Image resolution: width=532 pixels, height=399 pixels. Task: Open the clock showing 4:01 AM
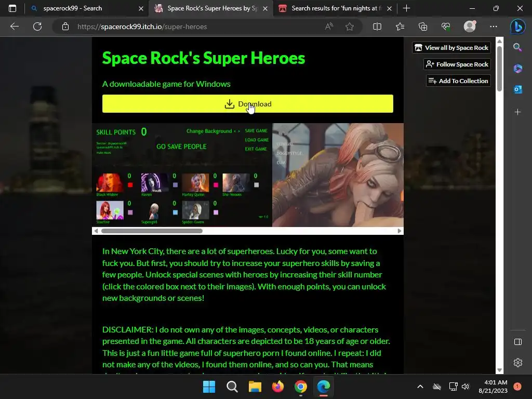coord(493,387)
